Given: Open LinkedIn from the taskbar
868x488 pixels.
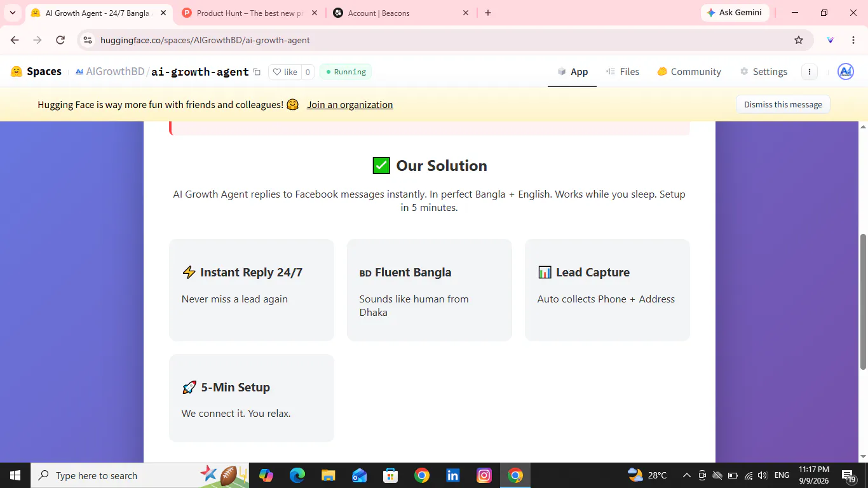Looking at the screenshot, I should (453, 475).
